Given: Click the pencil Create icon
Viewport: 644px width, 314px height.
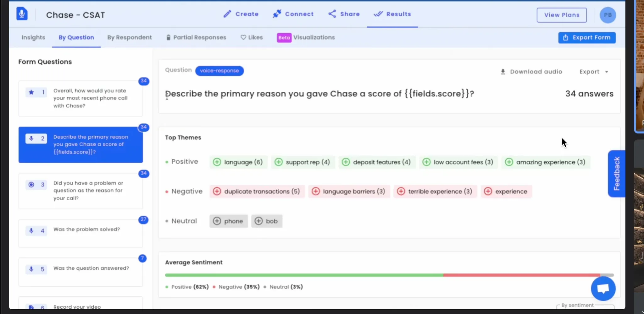Looking at the screenshot, I should click(227, 14).
